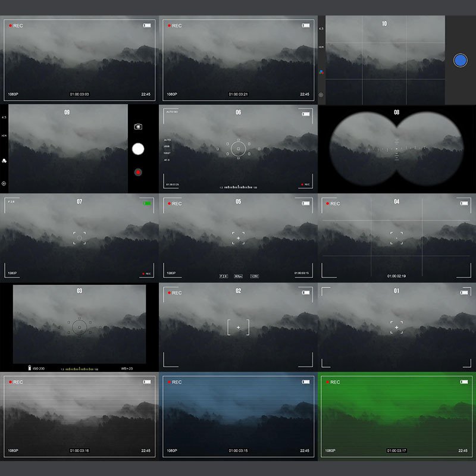Open the color filter icon in overlay 09
The image size is (476, 476).
[x=4, y=161]
